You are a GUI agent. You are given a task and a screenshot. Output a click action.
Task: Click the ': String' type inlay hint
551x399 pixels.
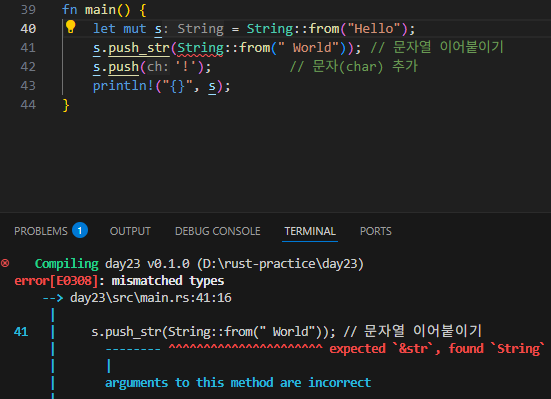click(193, 28)
